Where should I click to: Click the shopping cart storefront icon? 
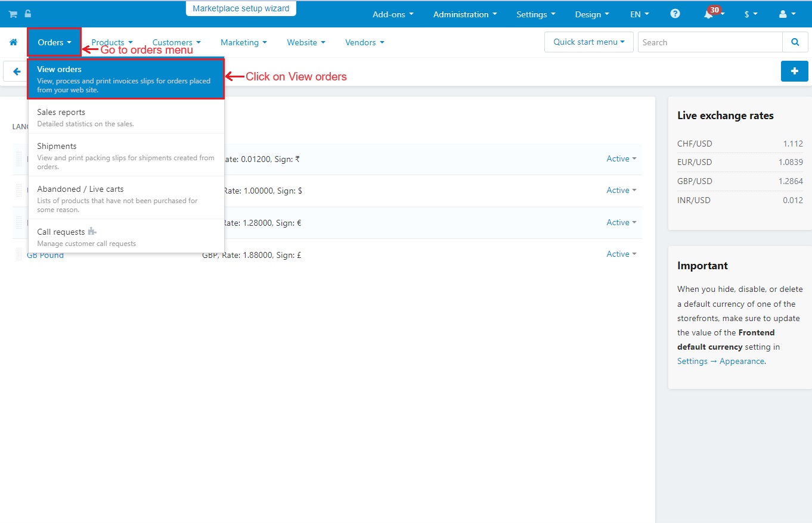[x=13, y=14]
